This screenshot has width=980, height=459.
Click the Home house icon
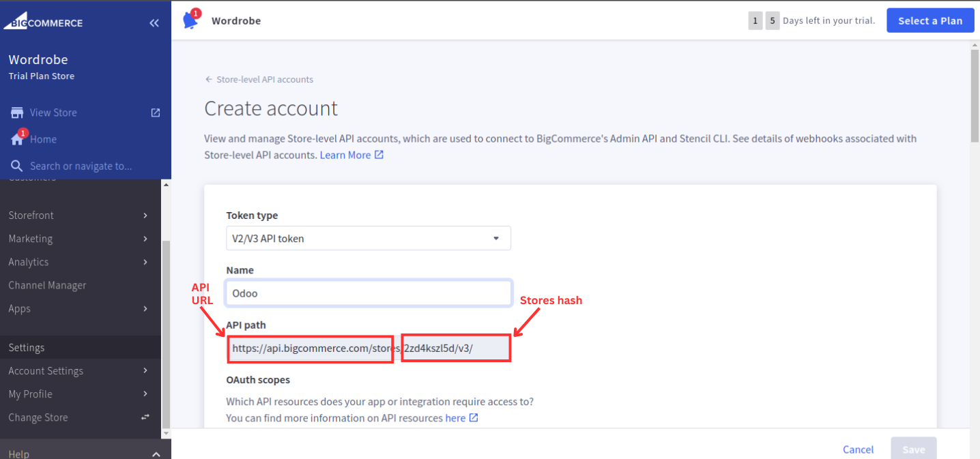pyautogui.click(x=17, y=139)
